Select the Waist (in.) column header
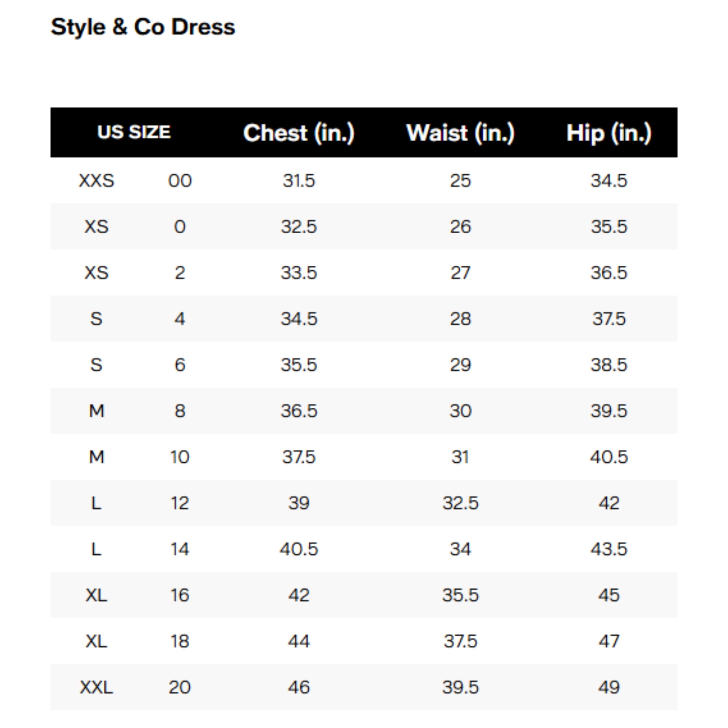The height and width of the screenshot is (728, 728). tap(460, 133)
